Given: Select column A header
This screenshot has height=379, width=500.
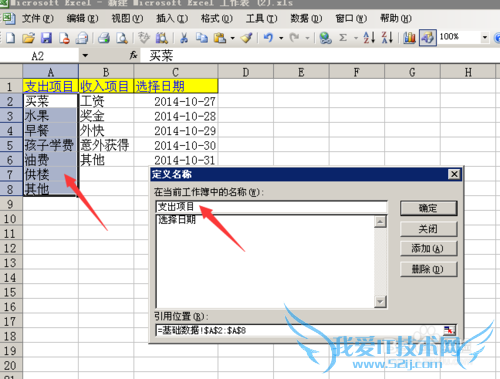Looking at the screenshot, I should click(51, 72).
